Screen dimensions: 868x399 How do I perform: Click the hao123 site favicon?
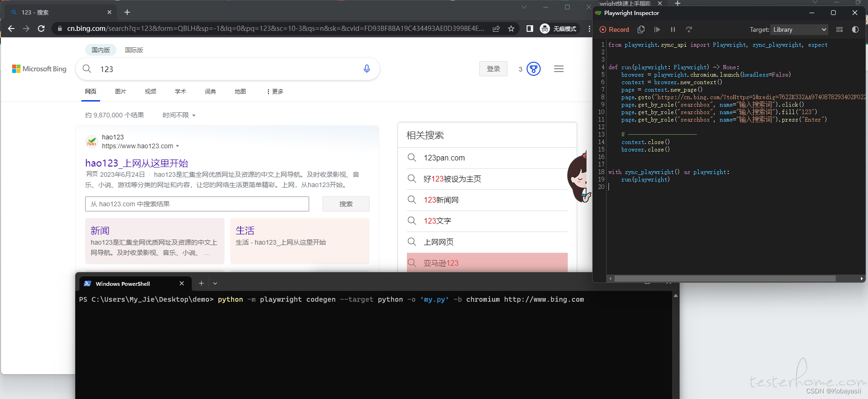point(92,141)
